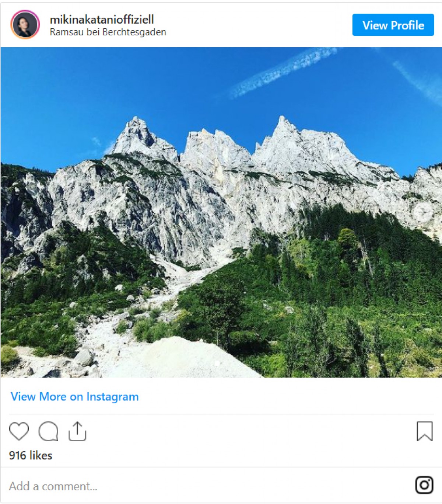Like the post with the heart icon
This screenshot has height=504, width=442.
coord(19,431)
